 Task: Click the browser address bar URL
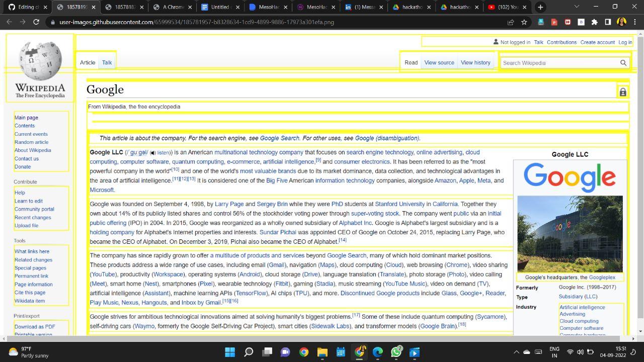[197, 22]
